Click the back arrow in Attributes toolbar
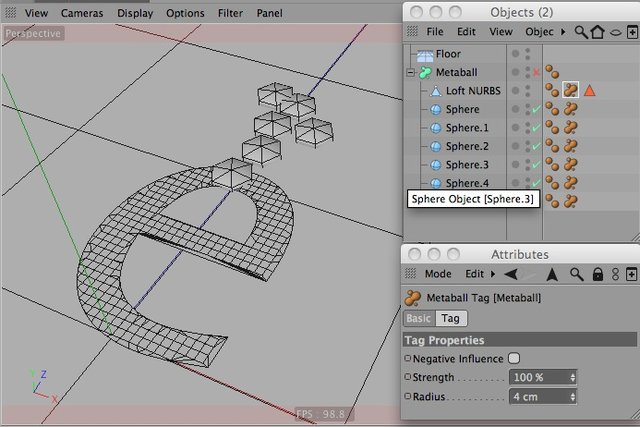The width and height of the screenshot is (640, 427). click(511, 274)
